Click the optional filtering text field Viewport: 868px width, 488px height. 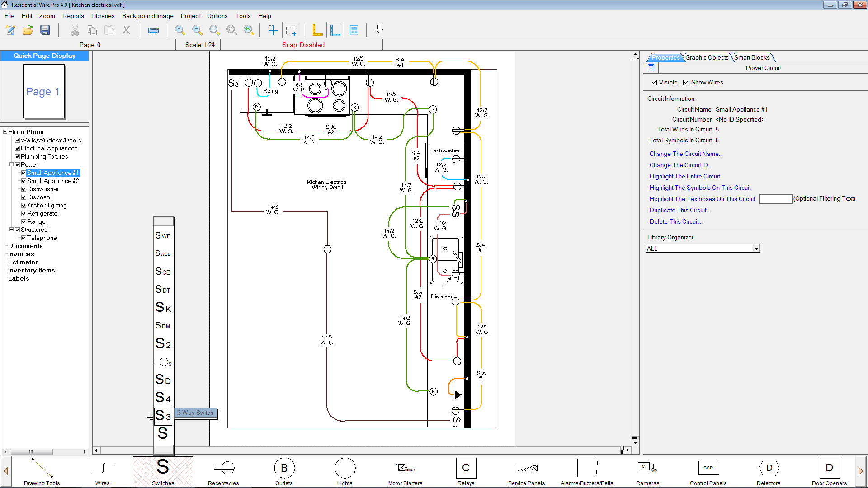coord(776,199)
